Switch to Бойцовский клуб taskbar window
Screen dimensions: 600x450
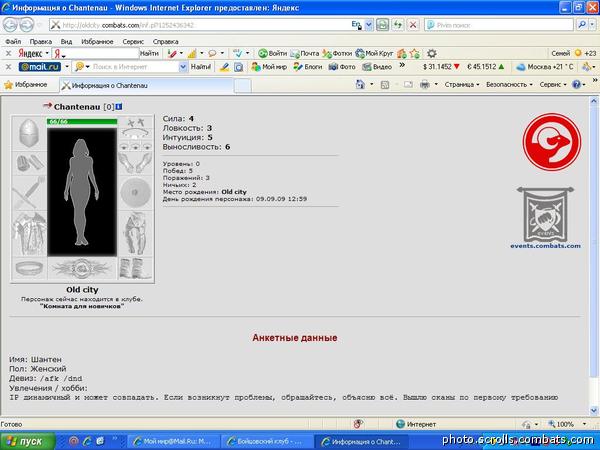pyautogui.click(x=267, y=442)
